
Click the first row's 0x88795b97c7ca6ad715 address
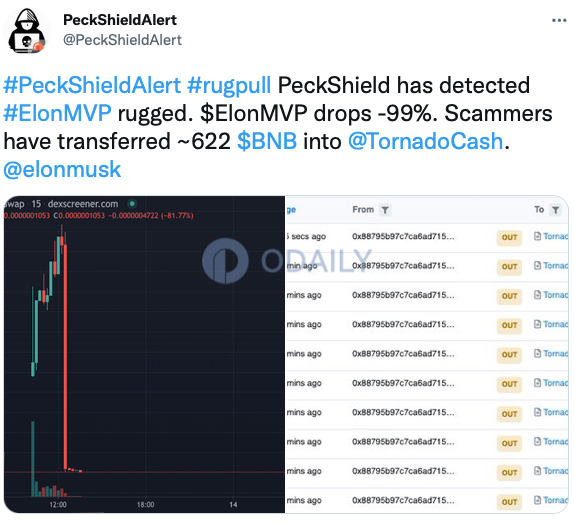(403, 237)
